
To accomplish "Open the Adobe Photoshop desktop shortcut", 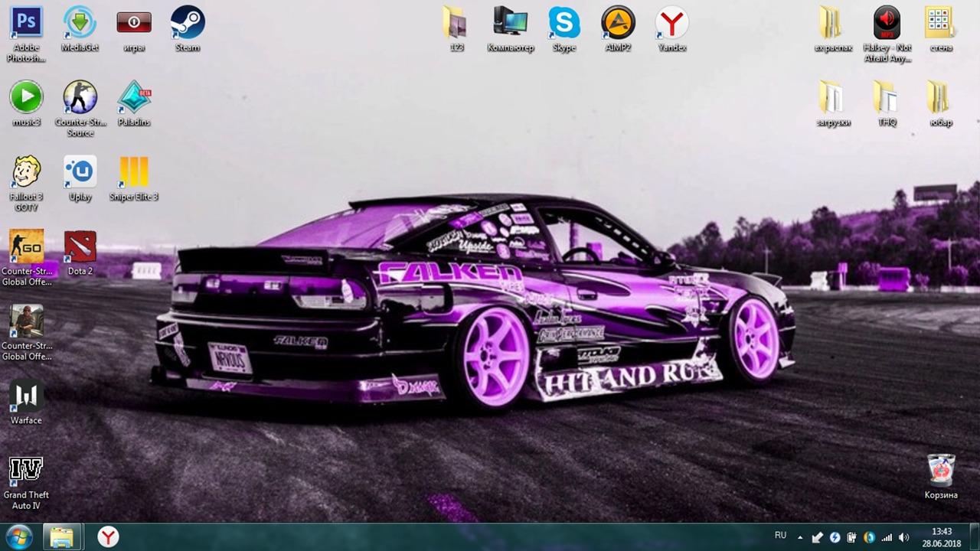I will pos(26,23).
